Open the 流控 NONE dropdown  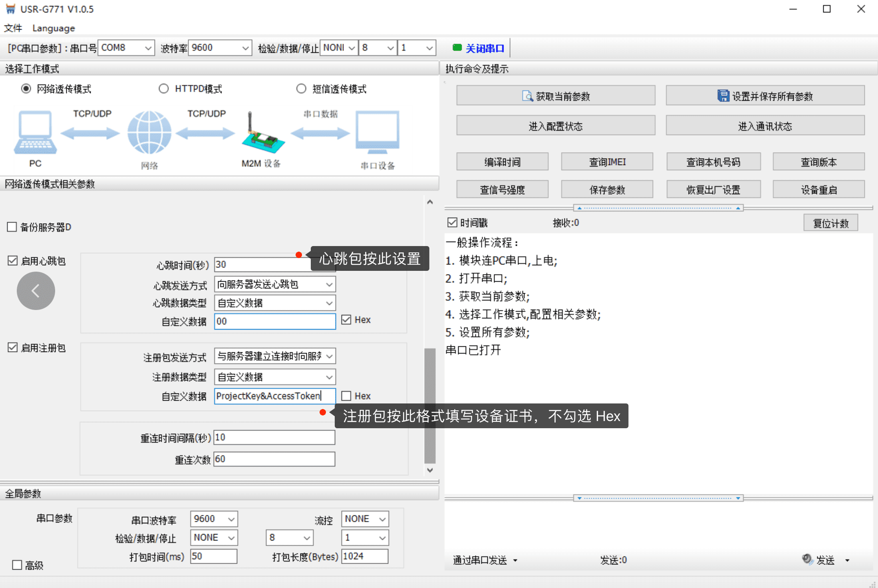click(x=382, y=519)
